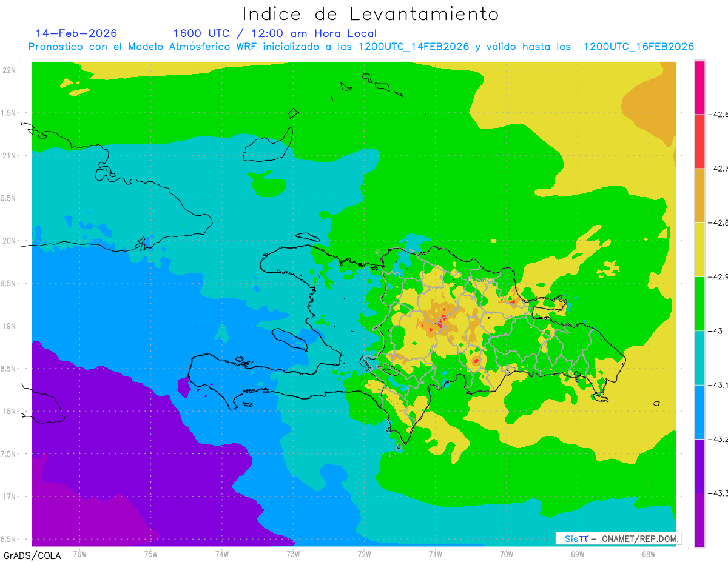728x562 pixels.
Task: Click the "75W" longitude label
Action: [151, 554]
